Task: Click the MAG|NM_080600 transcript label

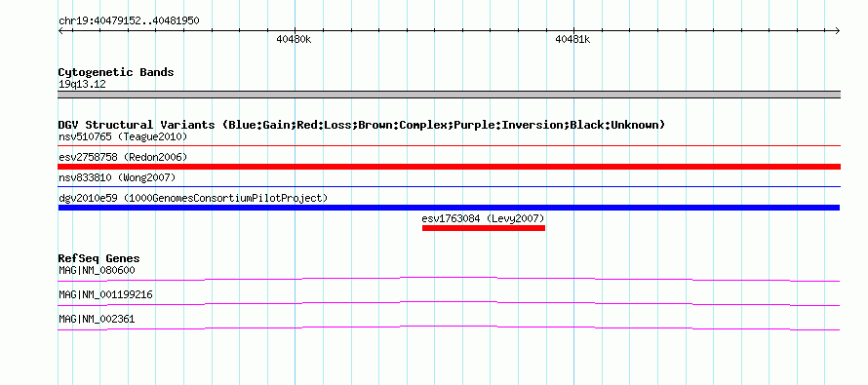Action: [x=97, y=271]
